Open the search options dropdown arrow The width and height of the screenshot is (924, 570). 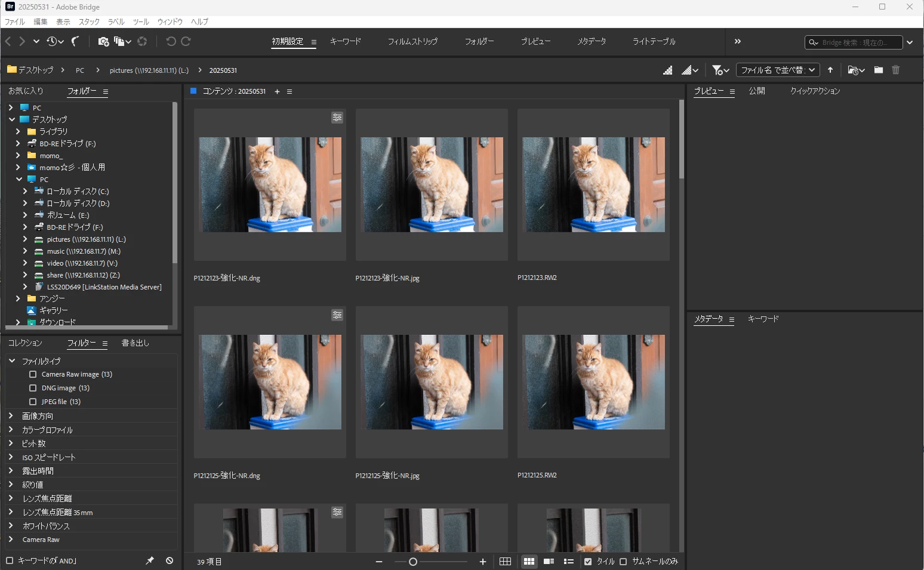coord(910,42)
